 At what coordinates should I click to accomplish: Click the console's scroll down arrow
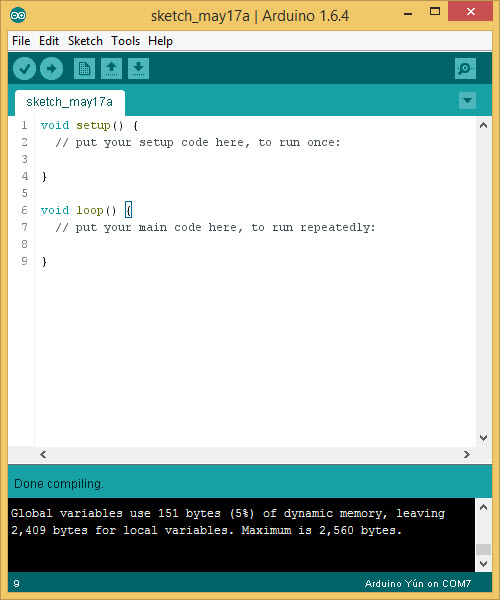(x=484, y=564)
